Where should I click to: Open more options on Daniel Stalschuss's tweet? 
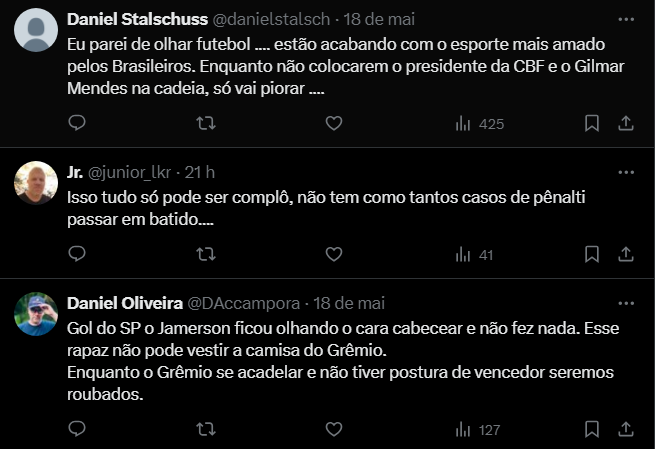[625, 19]
